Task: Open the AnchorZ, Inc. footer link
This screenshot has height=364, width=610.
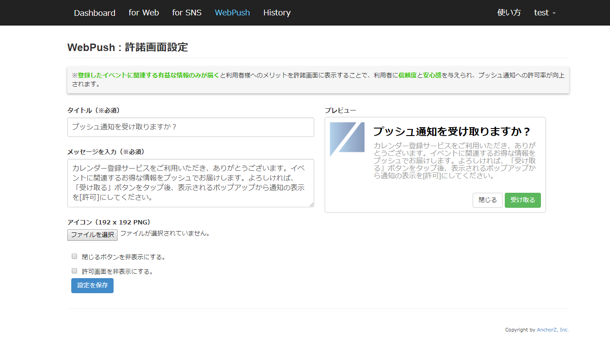Action: point(553,330)
